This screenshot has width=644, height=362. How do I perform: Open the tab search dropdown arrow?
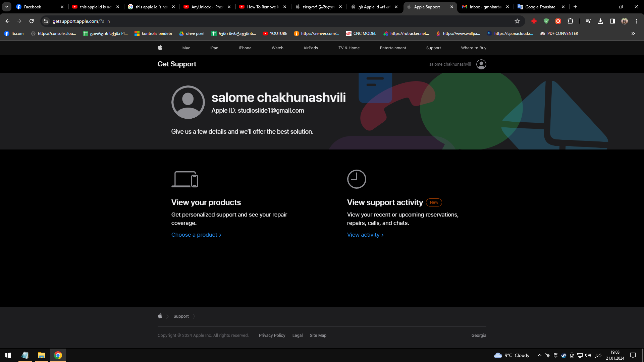point(6,7)
